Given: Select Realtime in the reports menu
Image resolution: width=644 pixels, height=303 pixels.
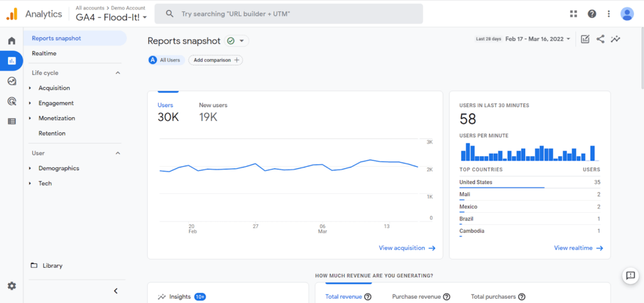Looking at the screenshot, I should pos(44,54).
